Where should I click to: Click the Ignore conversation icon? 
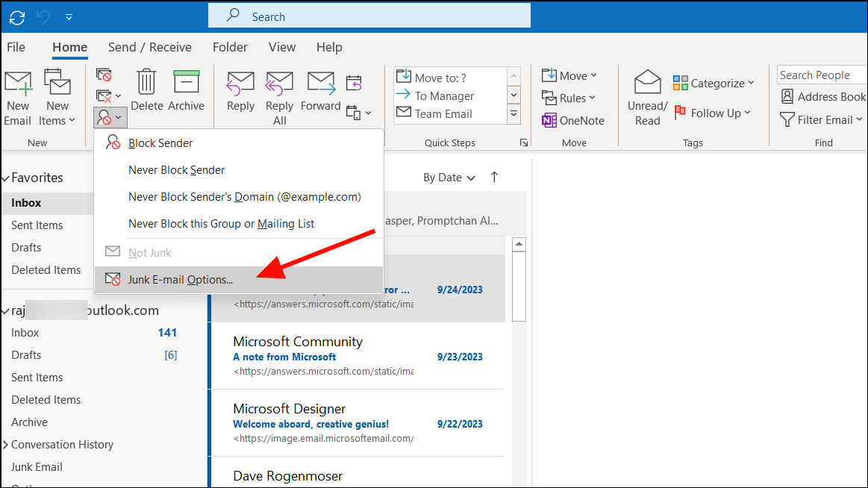(x=104, y=75)
